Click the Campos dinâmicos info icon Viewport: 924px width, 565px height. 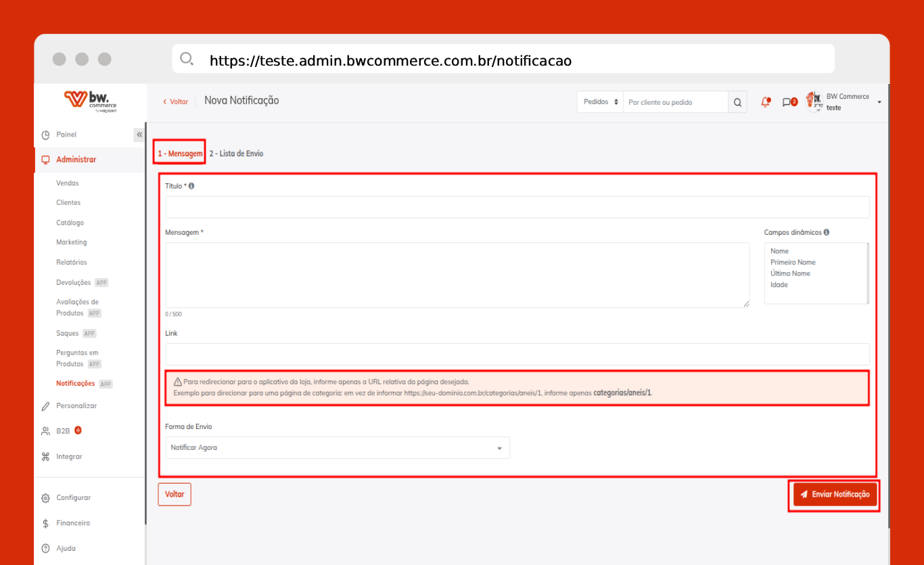point(827,232)
